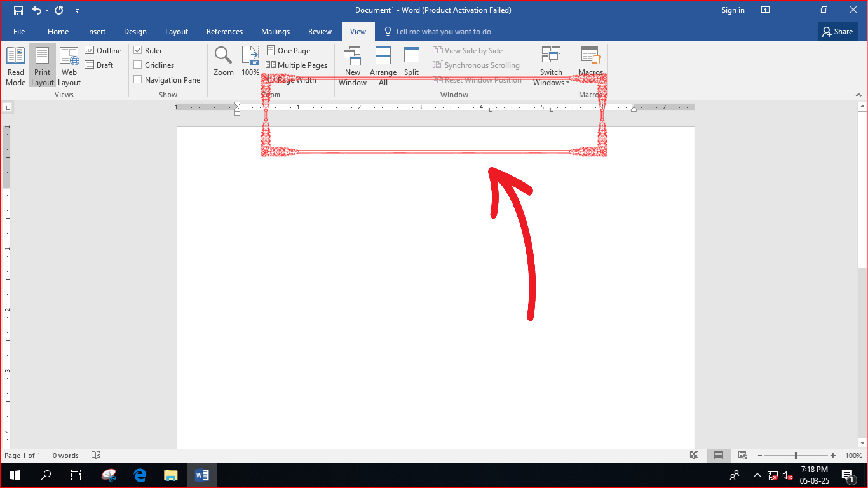868x488 pixels.
Task: Click the Share button
Action: (x=837, y=32)
